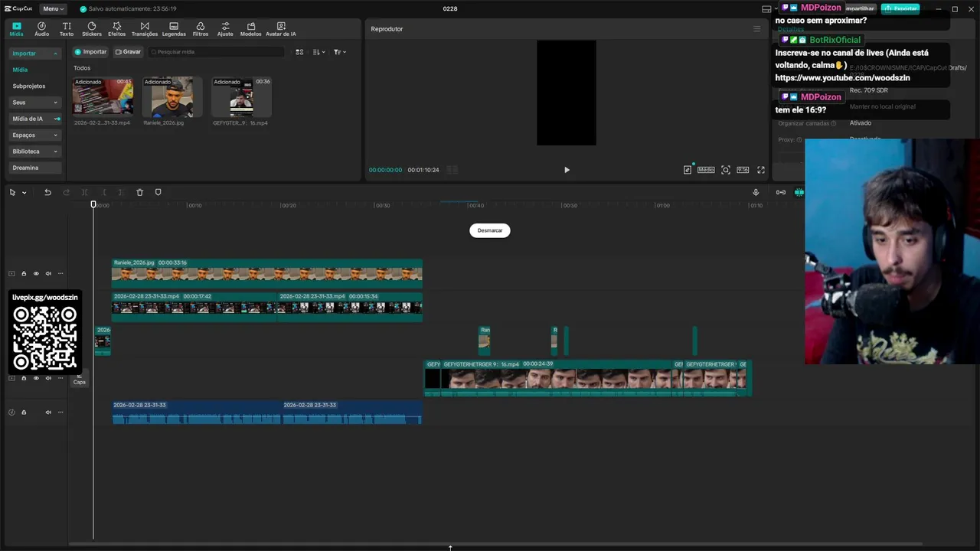The width and height of the screenshot is (980, 551).
Task: Open the window layout icon in title bar
Action: (x=766, y=9)
